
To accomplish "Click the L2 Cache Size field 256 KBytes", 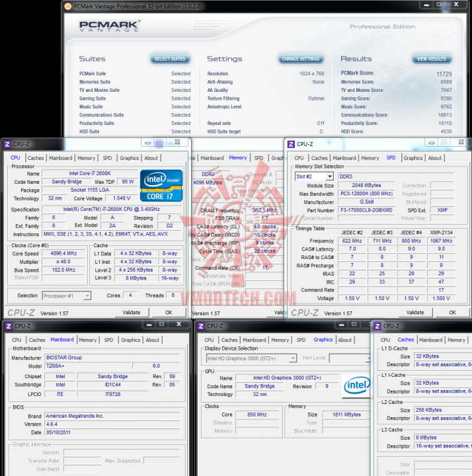I will (442, 410).
